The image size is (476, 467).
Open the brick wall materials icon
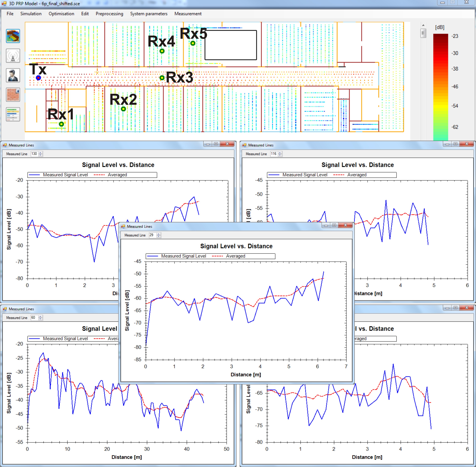(13, 95)
